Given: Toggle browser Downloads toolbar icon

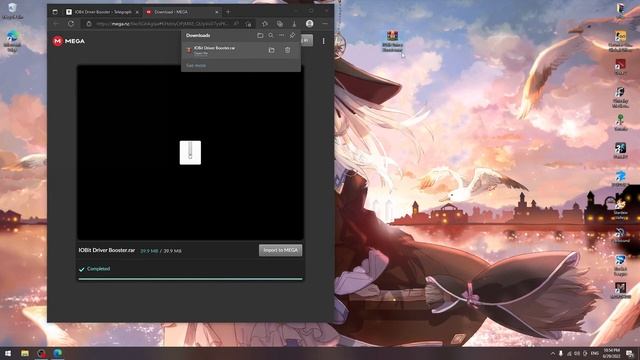Looking at the screenshot, I should 294,24.
